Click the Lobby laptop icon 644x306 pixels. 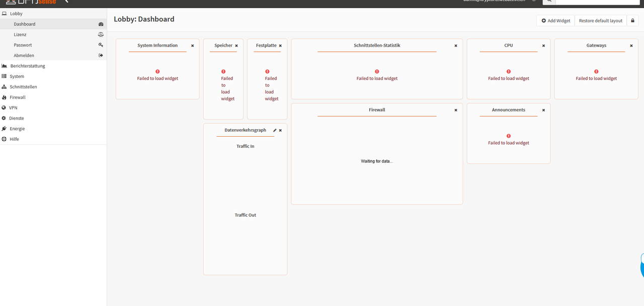(x=5, y=14)
